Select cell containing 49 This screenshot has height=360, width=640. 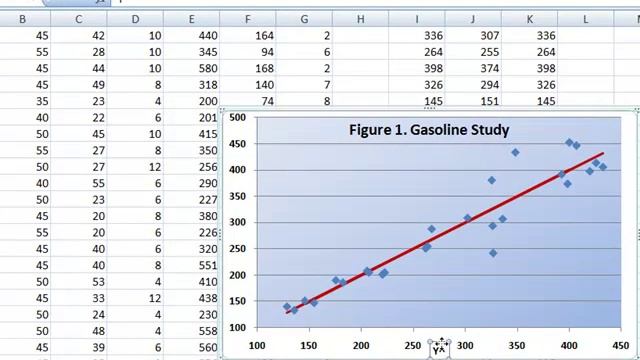79,84
